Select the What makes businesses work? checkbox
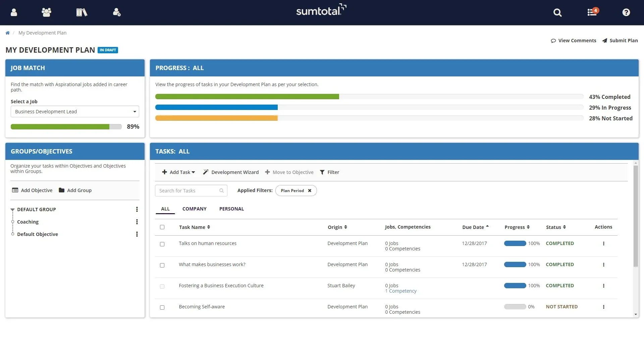The width and height of the screenshot is (644, 362). pyautogui.click(x=162, y=265)
